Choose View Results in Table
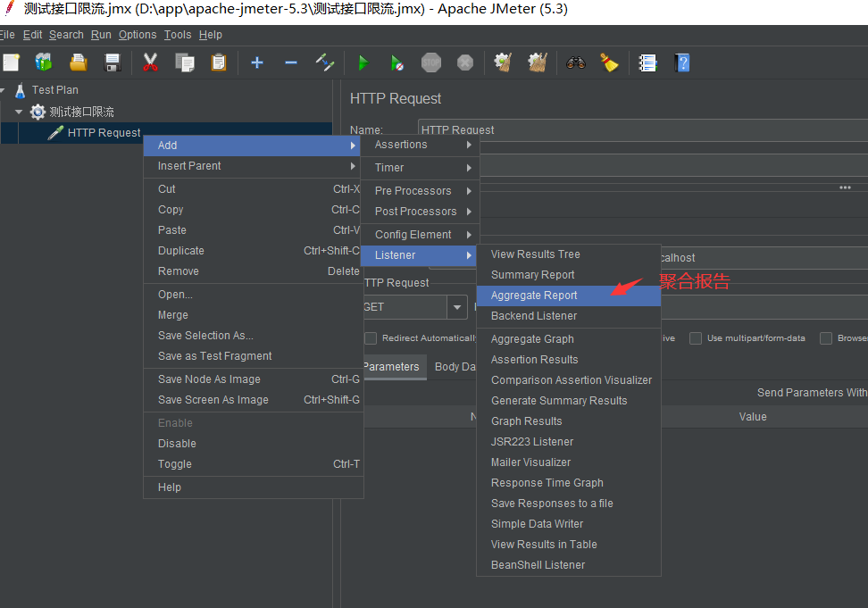Viewport: 868px width, 608px height. 569,545
